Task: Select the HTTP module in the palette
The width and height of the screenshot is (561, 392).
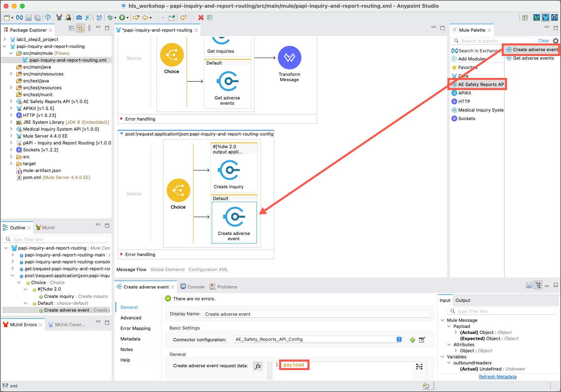Action: tap(461, 101)
